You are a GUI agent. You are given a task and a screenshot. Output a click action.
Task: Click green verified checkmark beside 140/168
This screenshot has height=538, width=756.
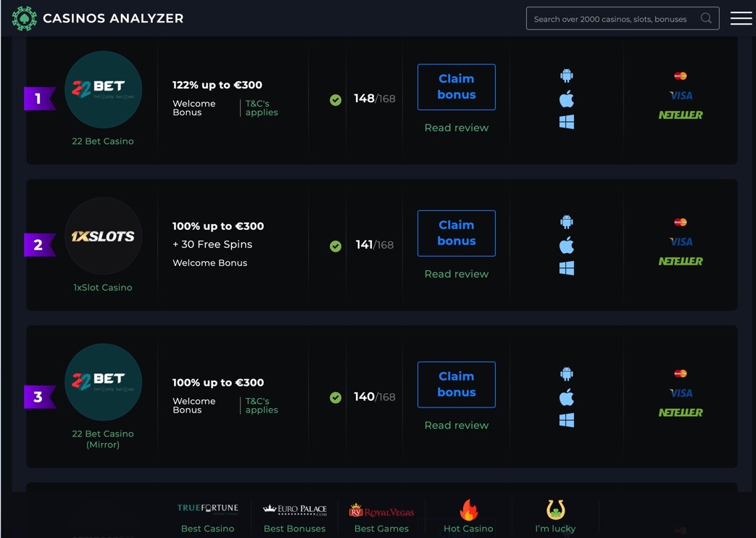pos(336,397)
